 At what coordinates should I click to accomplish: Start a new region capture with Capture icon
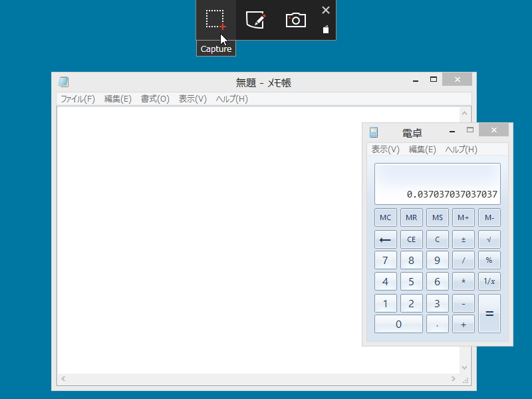point(215,19)
